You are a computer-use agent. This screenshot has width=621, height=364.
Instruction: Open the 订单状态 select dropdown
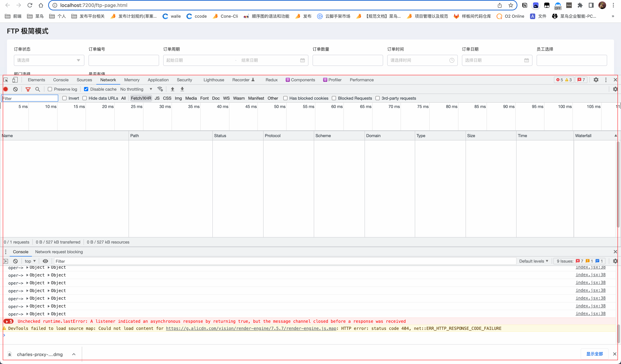point(49,60)
